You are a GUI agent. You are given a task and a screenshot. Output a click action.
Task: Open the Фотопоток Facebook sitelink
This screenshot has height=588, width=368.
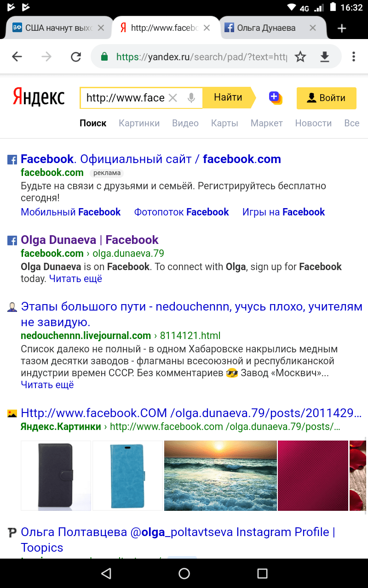pyautogui.click(x=181, y=212)
